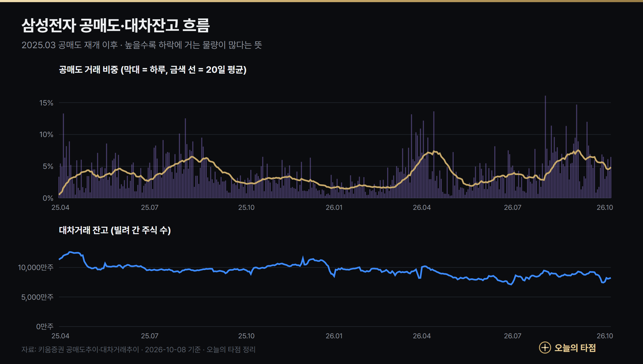This screenshot has height=364, width=643.
Task: Click 25.10 date label under lower chart
Action: pyautogui.click(x=246, y=336)
